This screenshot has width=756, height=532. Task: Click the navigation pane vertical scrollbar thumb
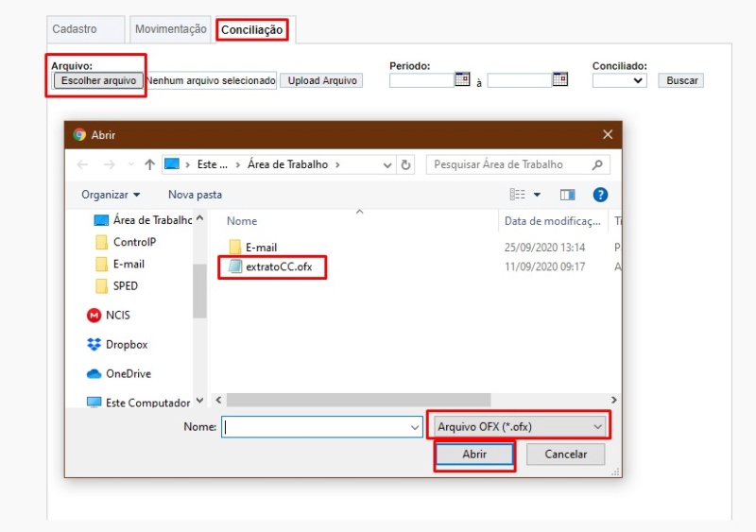(199, 291)
